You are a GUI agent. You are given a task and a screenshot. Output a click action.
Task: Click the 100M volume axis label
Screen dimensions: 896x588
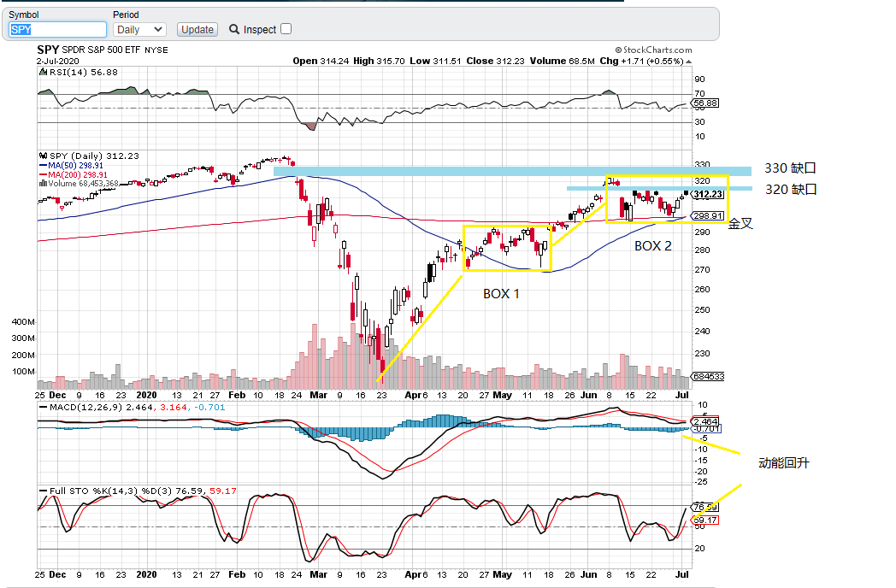coord(23,372)
